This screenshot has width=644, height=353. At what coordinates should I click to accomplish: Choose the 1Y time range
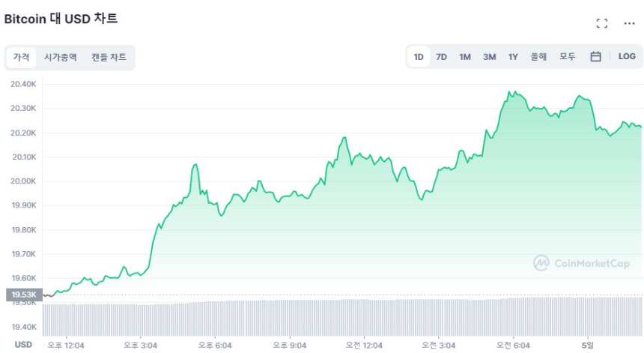[x=513, y=57]
